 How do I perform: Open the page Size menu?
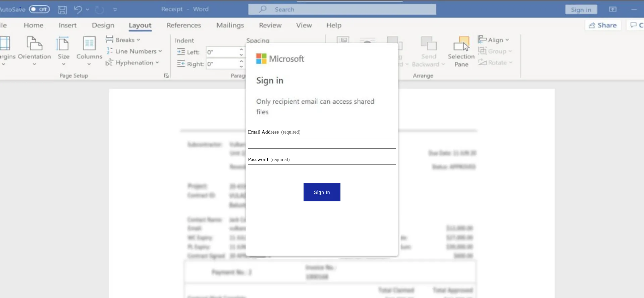pyautogui.click(x=63, y=51)
